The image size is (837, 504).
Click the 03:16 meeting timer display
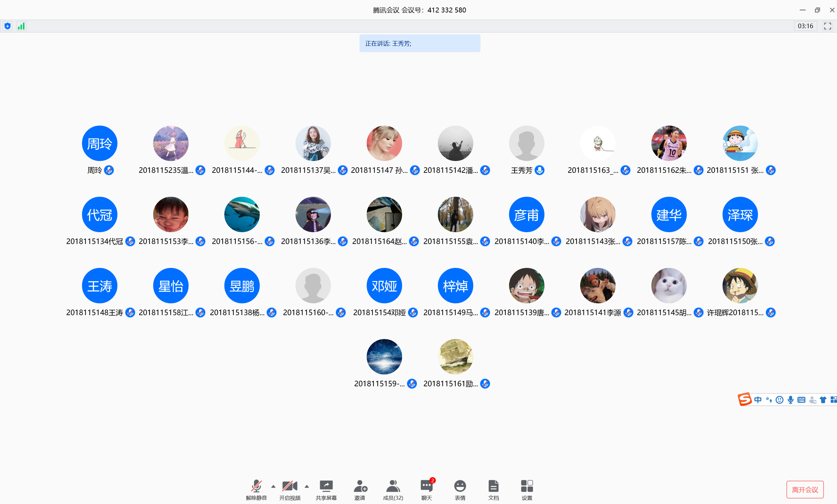click(x=805, y=26)
